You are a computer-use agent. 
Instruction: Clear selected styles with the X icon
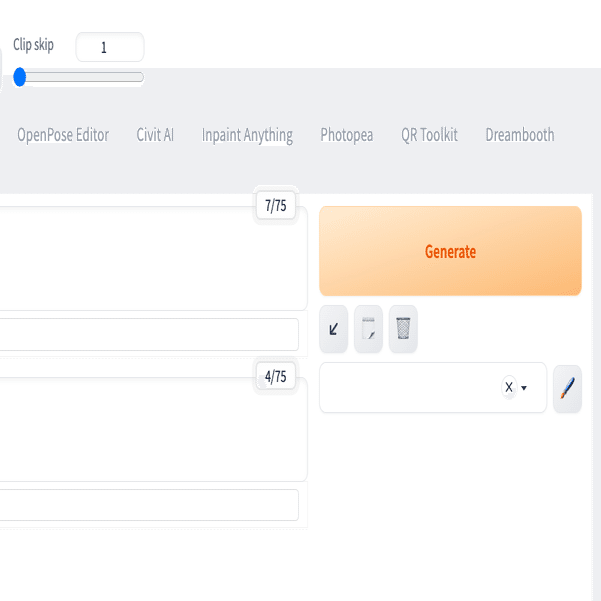click(509, 387)
